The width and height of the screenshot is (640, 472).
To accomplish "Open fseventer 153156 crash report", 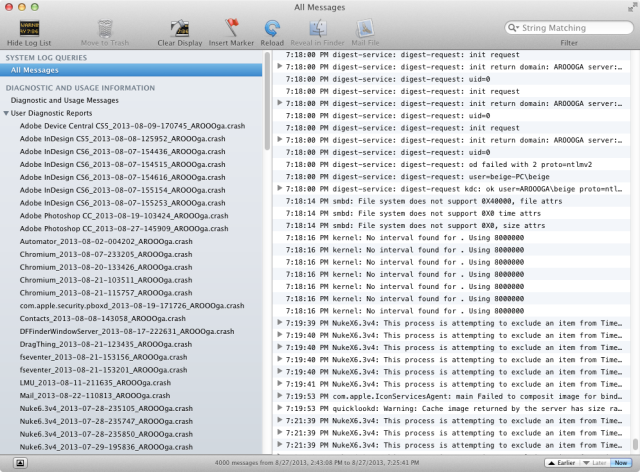I will coord(104,357).
